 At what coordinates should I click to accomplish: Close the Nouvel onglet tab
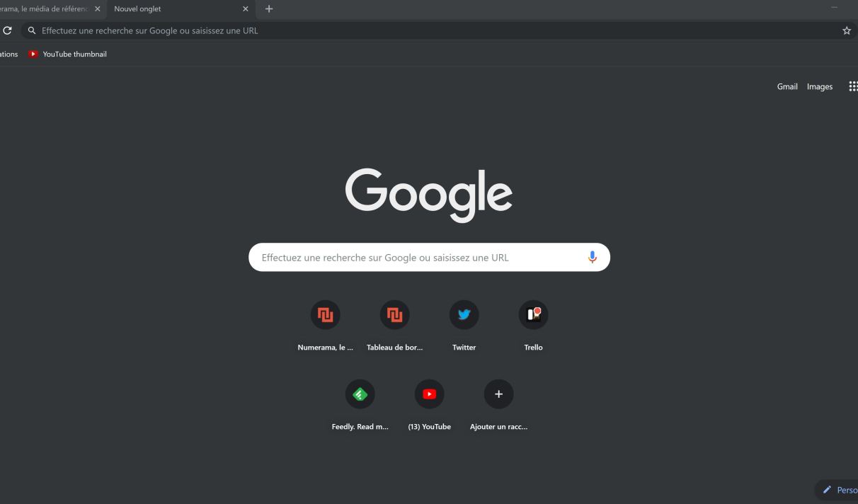[246, 9]
